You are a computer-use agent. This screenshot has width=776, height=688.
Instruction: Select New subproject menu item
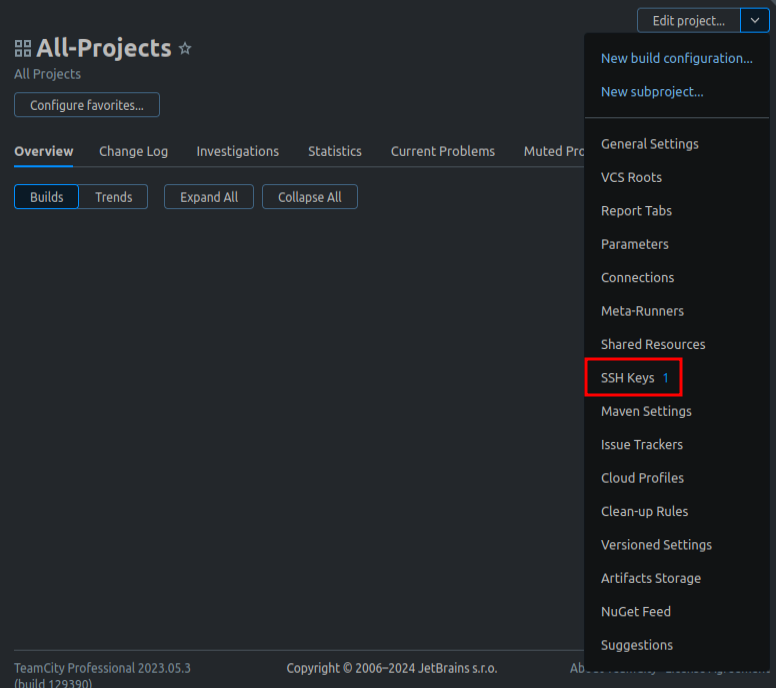point(652,92)
